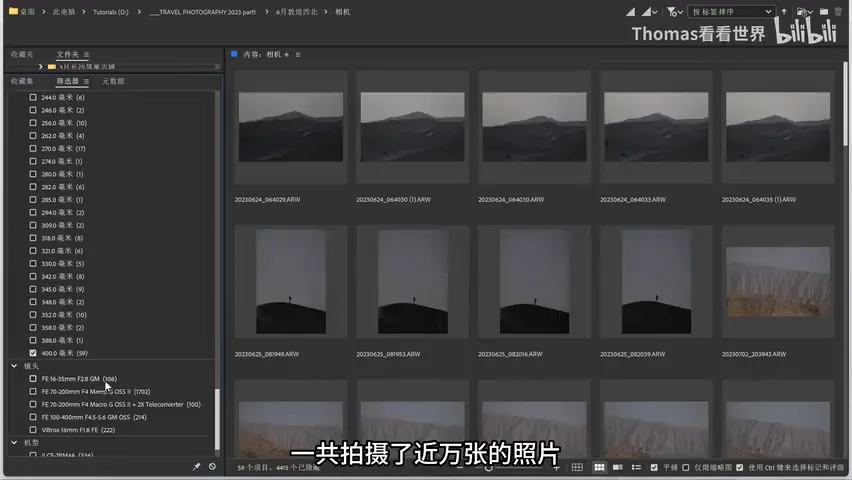This screenshot has height=480, width=852.
Task: Check the 270.0 毫米 (17) filter
Action: pos(33,148)
